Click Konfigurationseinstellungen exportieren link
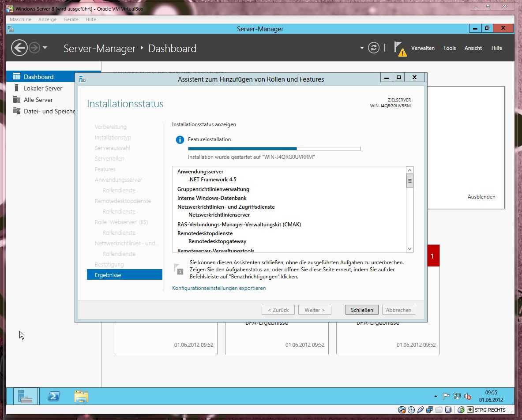522x420 pixels. click(x=219, y=288)
